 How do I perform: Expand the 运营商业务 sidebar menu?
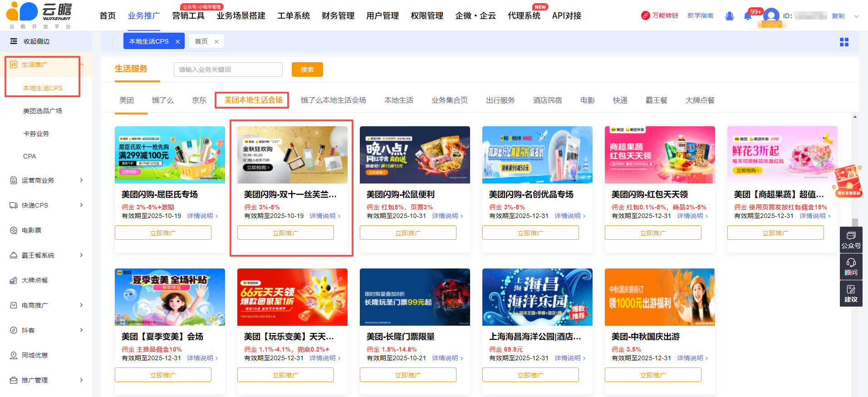click(81, 180)
